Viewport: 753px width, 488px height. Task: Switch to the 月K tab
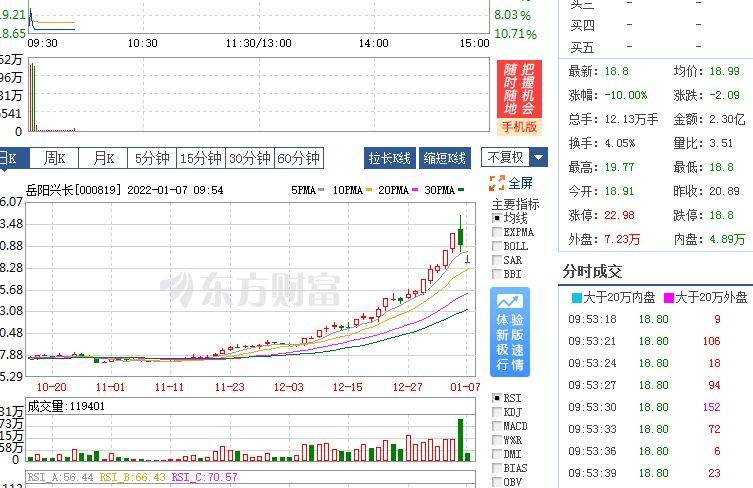tap(103, 158)
